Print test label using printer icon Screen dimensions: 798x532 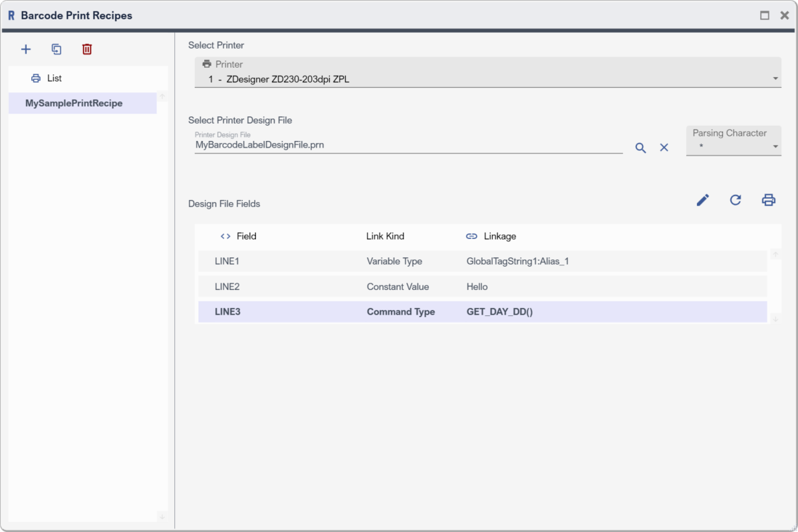769,200
